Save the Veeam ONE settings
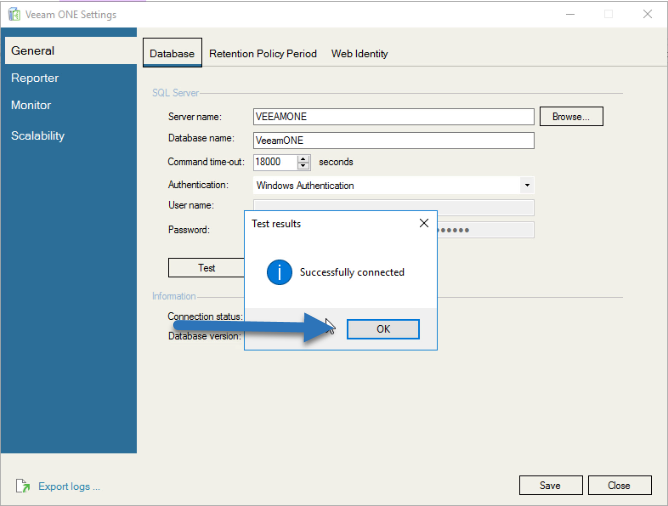Viewport: 668px width, 506px height. coord(550,485)
